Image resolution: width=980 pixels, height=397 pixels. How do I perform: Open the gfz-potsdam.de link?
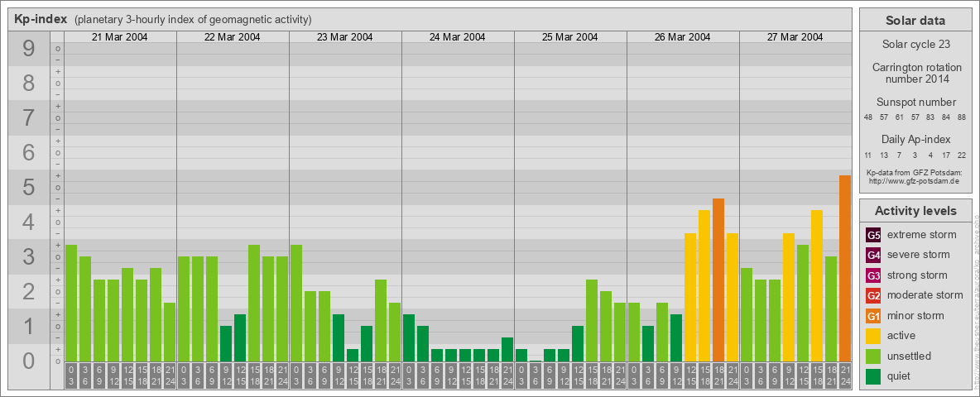pos(914,180)
